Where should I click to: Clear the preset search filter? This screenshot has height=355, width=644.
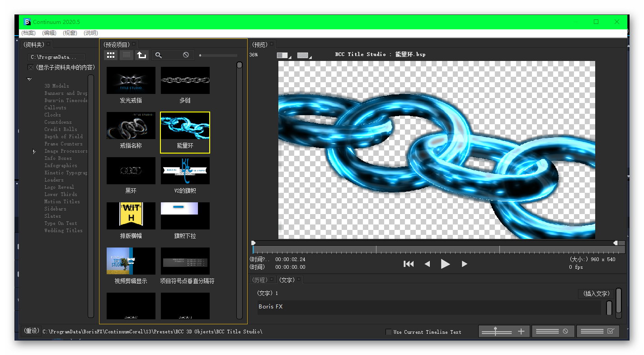click(186, 55)
